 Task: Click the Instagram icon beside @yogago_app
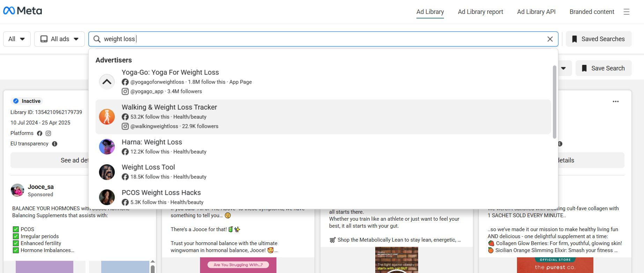(125, 91)
